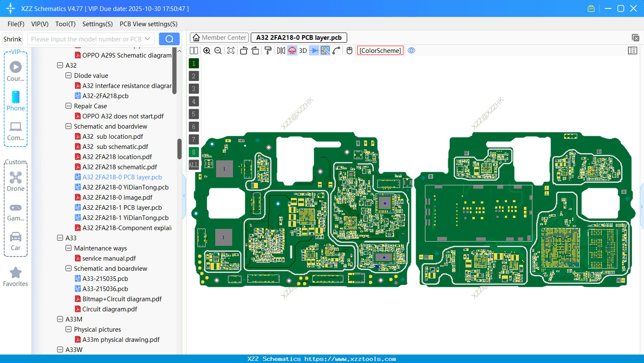Toggle the highlighted lamp display mode
The width and height of the screenshot is (644, 363).
click(292, 50)
